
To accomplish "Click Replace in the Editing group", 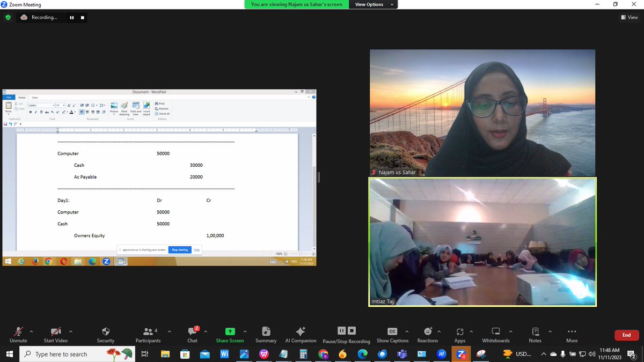I will coord(162,109).
